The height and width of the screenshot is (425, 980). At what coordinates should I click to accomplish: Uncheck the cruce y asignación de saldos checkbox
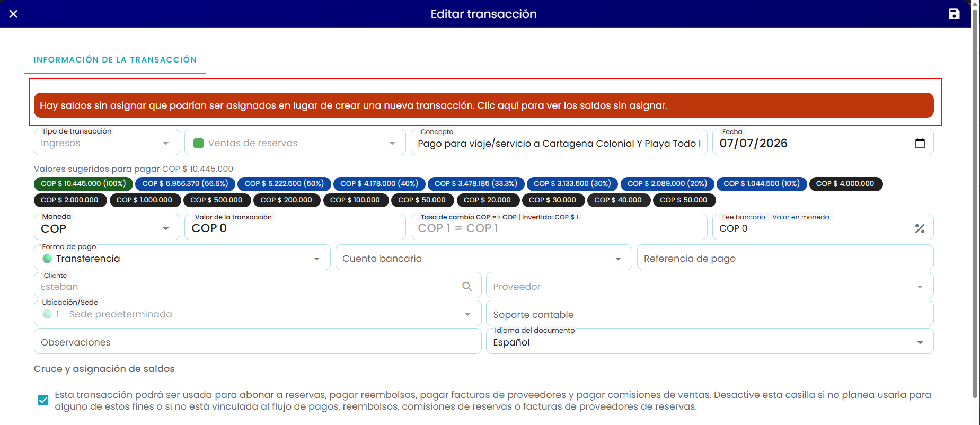click(x=43, y=400)
